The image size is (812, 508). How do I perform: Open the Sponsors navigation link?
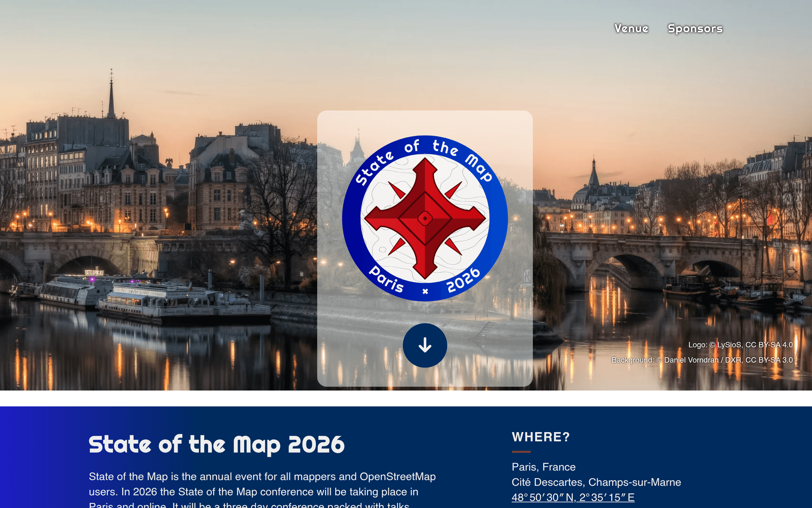[695, 29]
